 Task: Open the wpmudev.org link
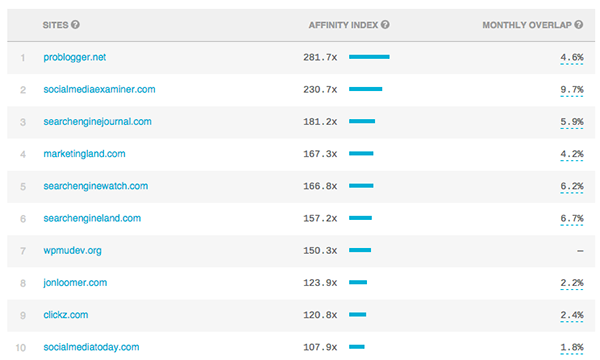click(72, 251)
